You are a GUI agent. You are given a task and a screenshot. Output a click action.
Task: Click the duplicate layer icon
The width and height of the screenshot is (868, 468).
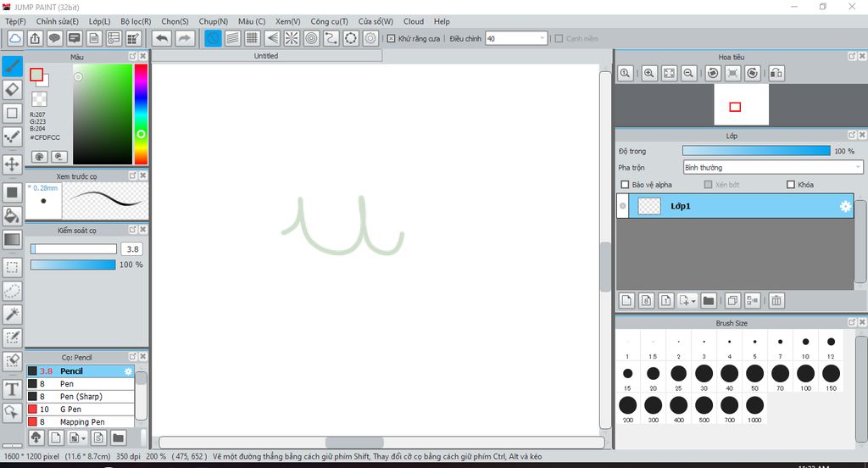coord(732,301)
